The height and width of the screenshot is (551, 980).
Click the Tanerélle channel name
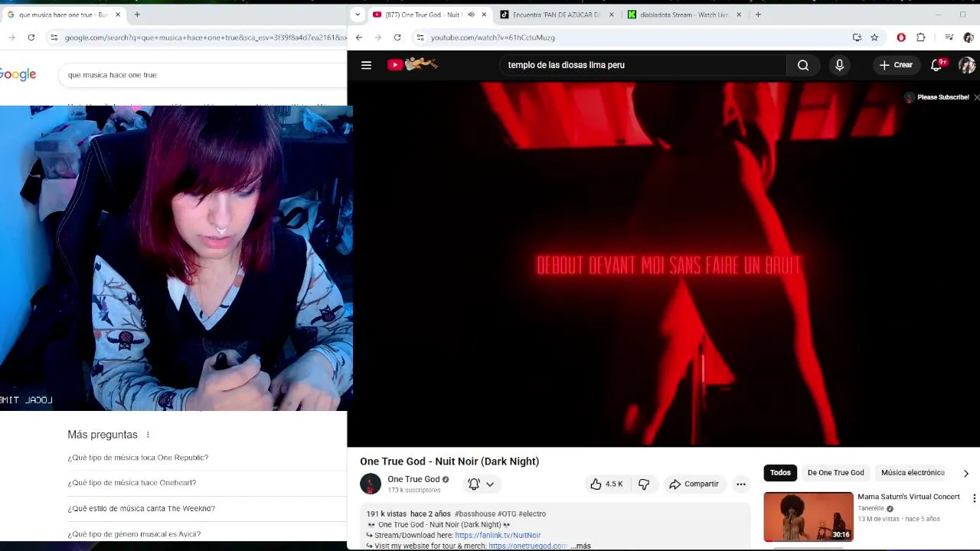click(871, 508)
